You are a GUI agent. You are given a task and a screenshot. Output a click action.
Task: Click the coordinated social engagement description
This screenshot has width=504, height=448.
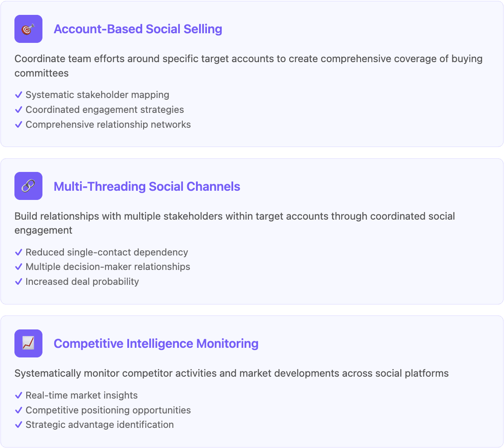coord(234,223)
